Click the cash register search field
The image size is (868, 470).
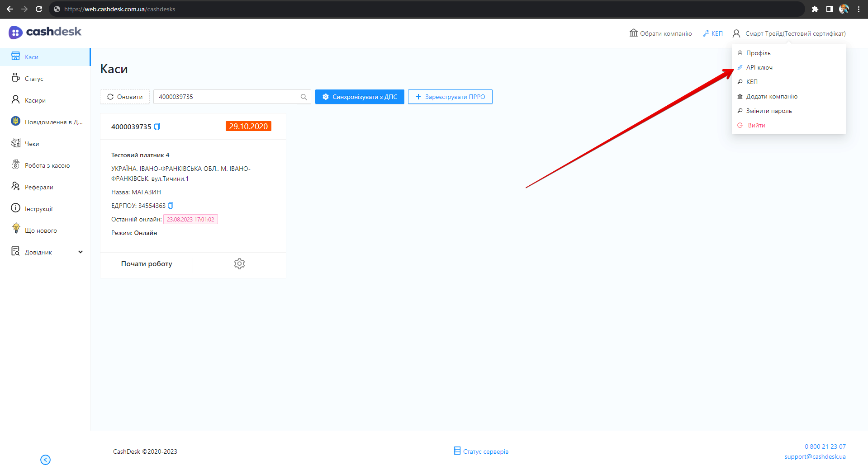225,97
